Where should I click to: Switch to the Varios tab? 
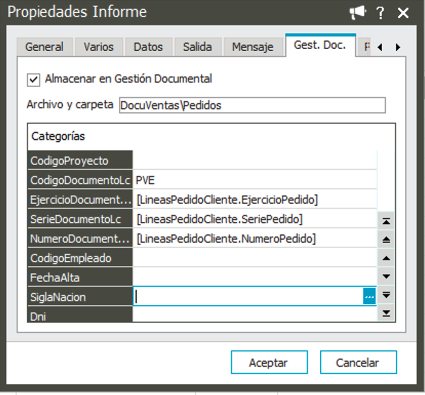point(98,47)
